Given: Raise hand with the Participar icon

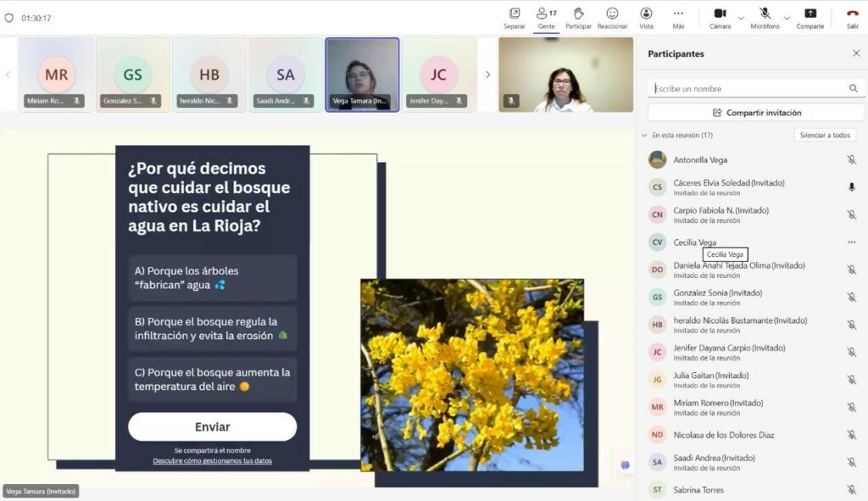Looking at the screenshot, I should [x=578, y=14].
